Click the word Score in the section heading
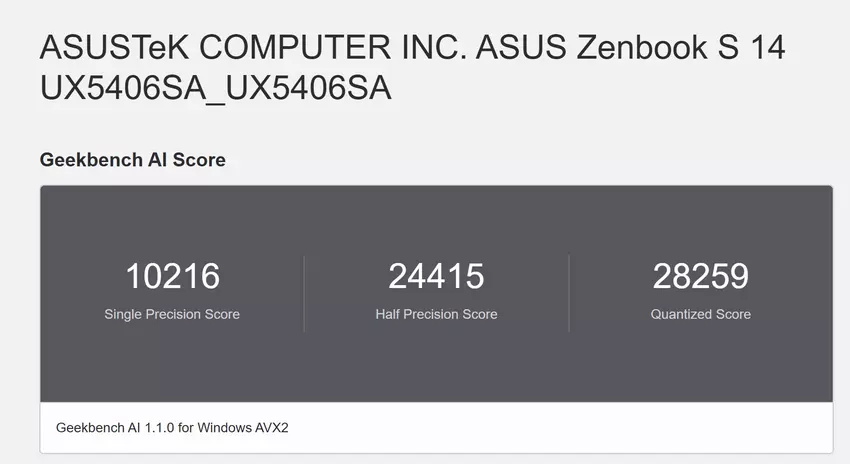This screenshot has width=850, height=464. [201, 159]
